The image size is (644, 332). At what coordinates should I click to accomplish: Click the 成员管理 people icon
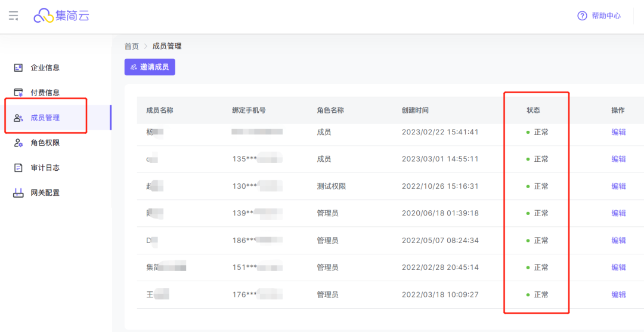(x=18, y=118)
